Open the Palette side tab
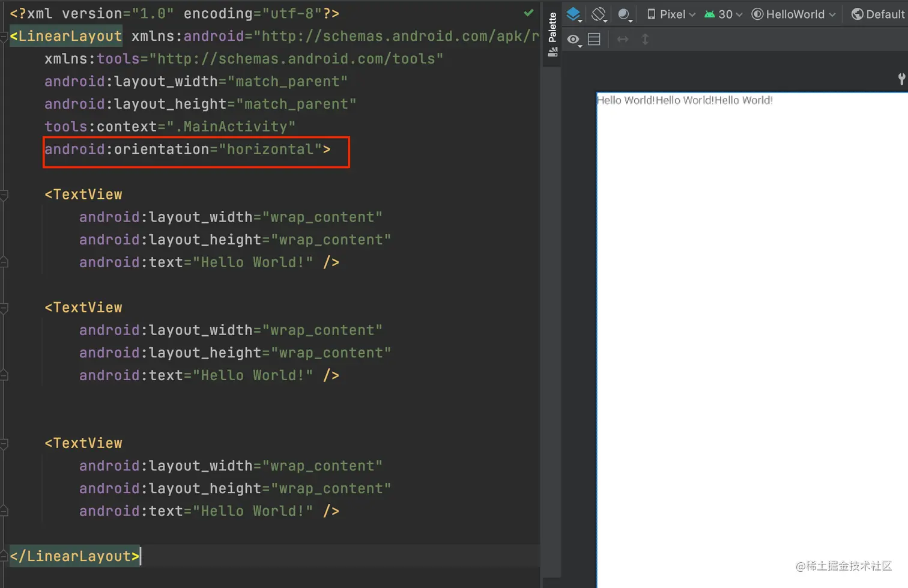908x588 pixels. point(552,34)
